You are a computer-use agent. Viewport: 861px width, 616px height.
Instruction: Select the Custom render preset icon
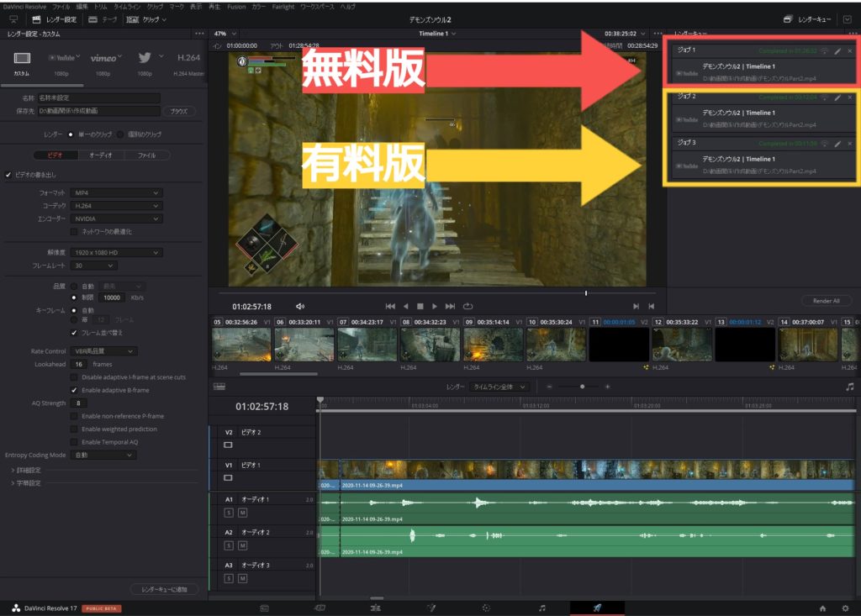[x=22, y=58]
